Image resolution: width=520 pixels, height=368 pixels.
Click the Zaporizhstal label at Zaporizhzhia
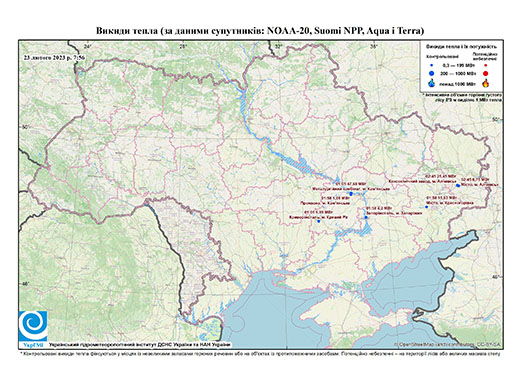pyautogui.click(x=393, y=213)
